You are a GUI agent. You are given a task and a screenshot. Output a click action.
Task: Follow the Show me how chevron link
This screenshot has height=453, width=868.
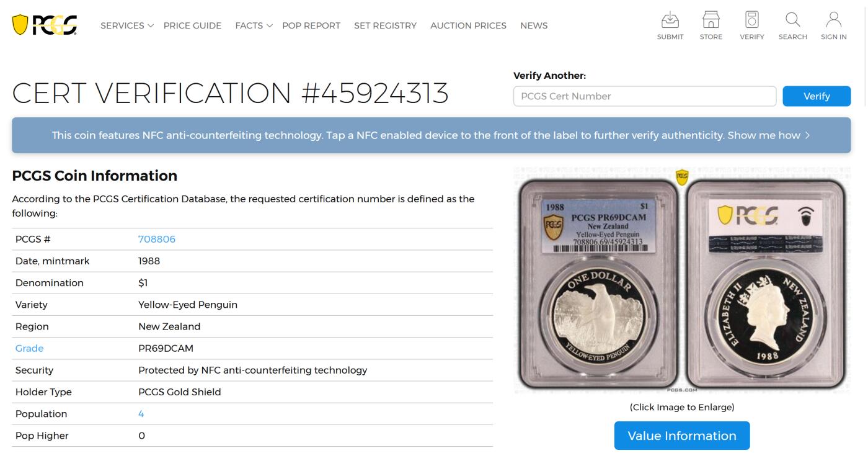point(768,135)
